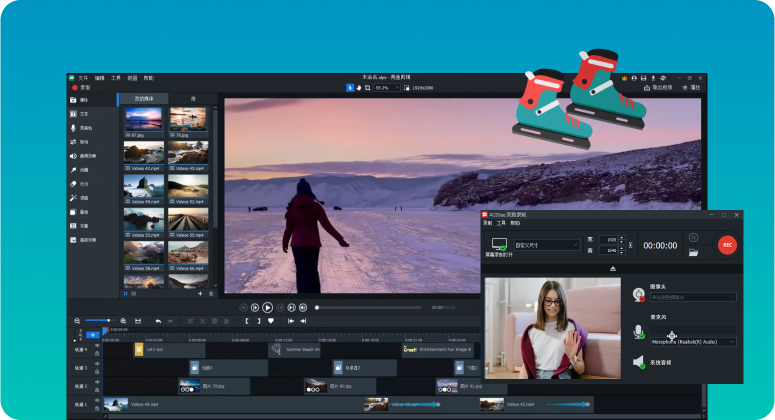Screen dimensions: 775x420
Task: Click the red record button under the menu bar
Action: 82,87
